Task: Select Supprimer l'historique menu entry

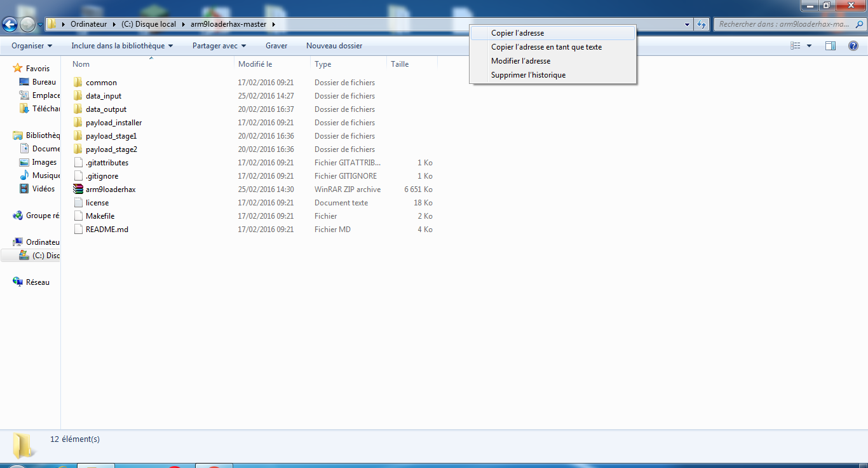Action: (x=528, y=75)
